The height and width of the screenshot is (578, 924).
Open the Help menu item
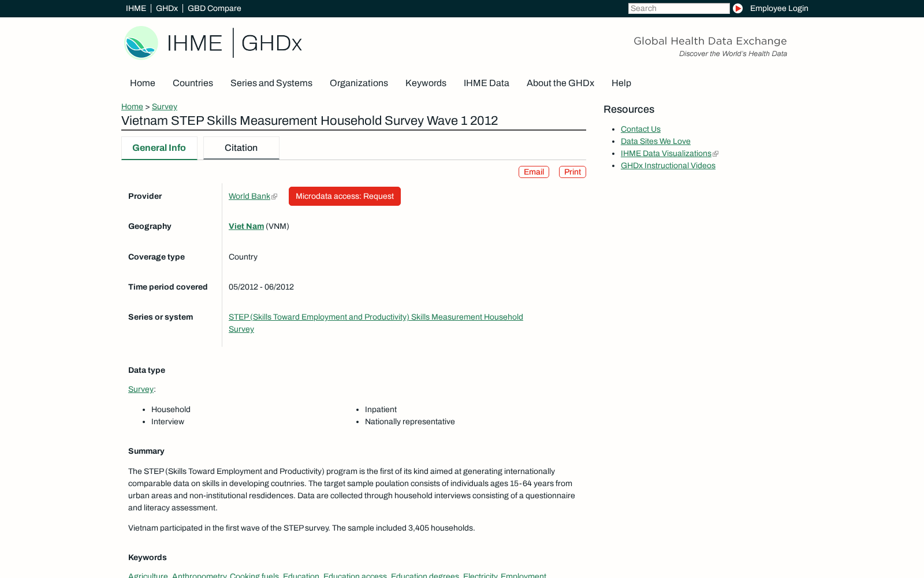[621, 83]
